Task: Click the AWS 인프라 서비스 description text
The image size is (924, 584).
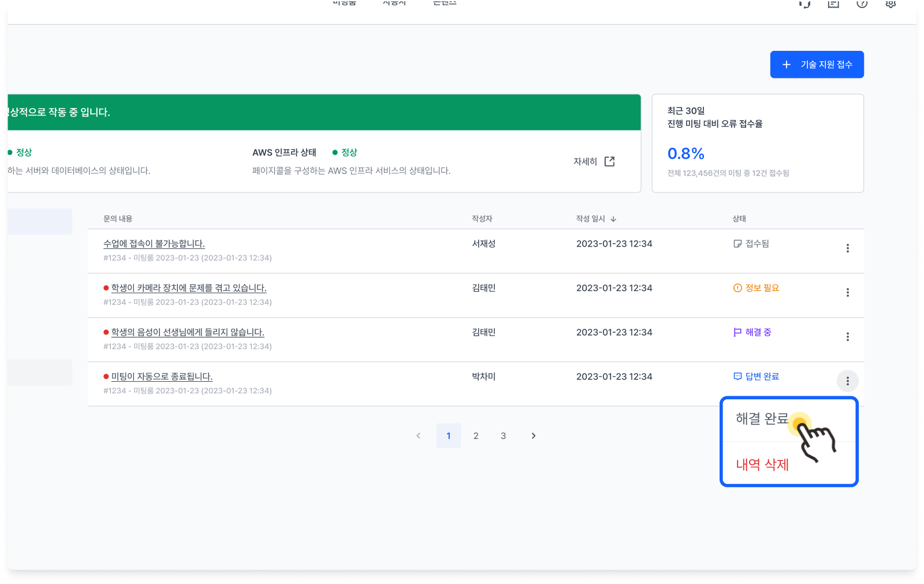Action: click(352, 171)
